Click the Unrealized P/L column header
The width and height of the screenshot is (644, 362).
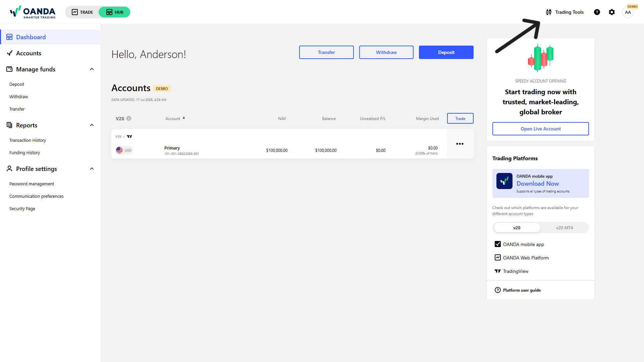[373, 119]
